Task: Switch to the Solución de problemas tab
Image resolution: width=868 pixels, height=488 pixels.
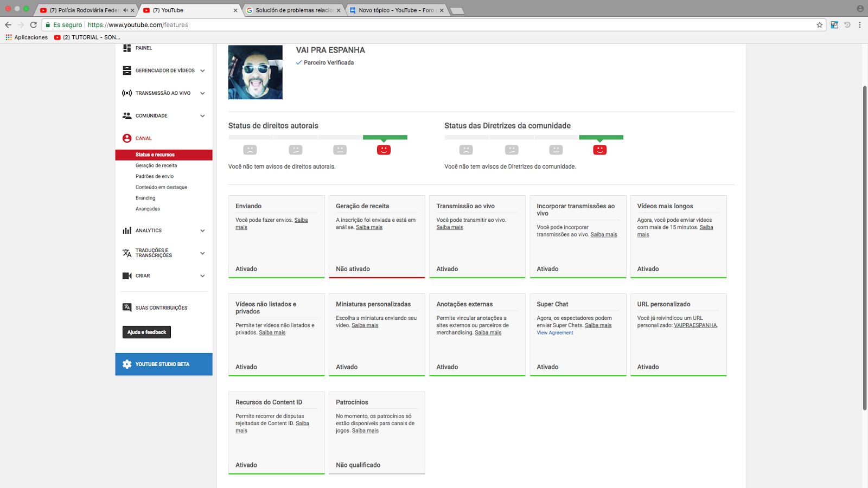Action: point(293,10)
